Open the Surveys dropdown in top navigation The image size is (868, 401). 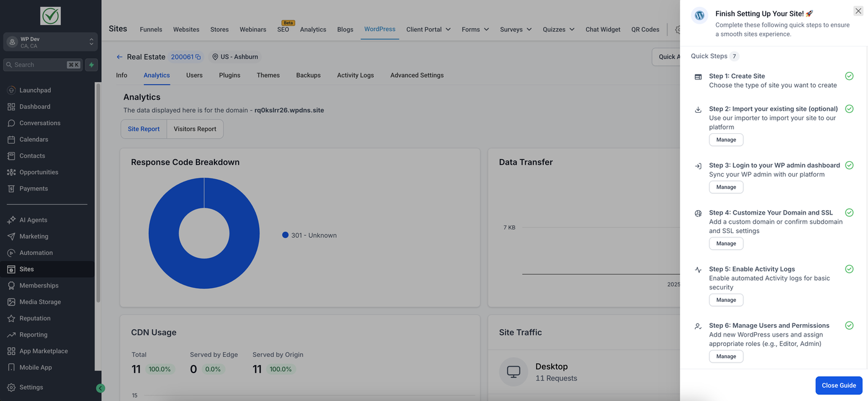click(x=515, y=29)
